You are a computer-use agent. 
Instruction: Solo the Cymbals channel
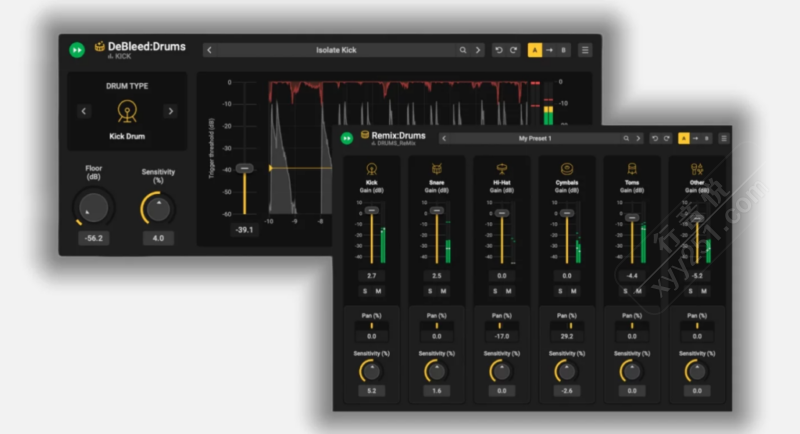[x=560, y=291]
